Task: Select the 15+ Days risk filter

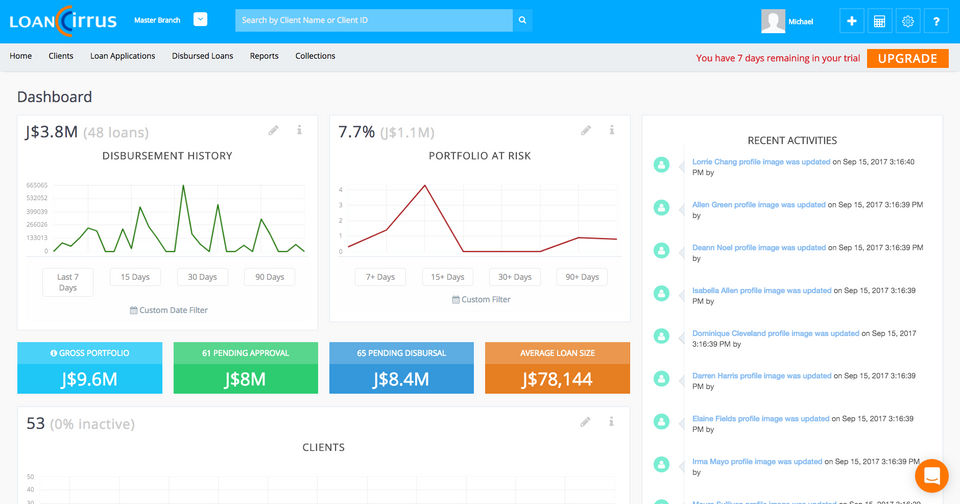Action: point(448,277)
